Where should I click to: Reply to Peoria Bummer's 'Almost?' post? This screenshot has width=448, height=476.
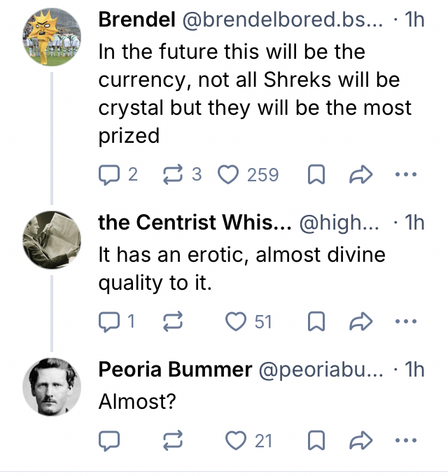(111, 440)
